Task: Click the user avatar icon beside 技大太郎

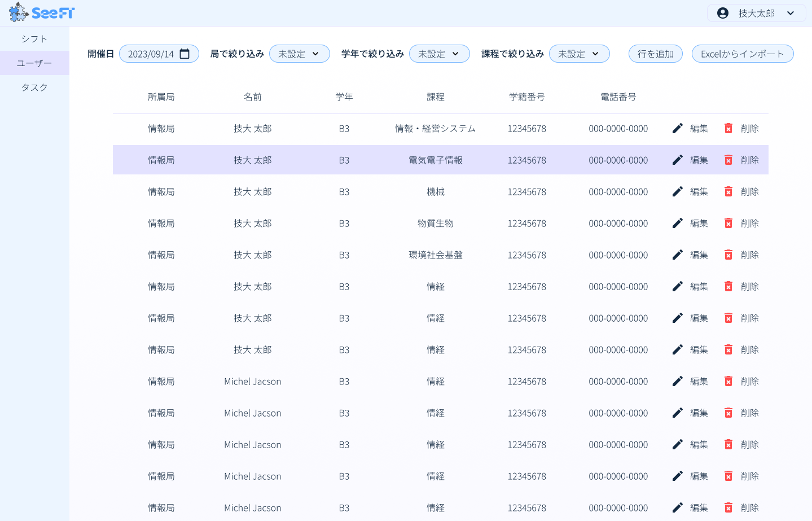Action: pos(722,13)
